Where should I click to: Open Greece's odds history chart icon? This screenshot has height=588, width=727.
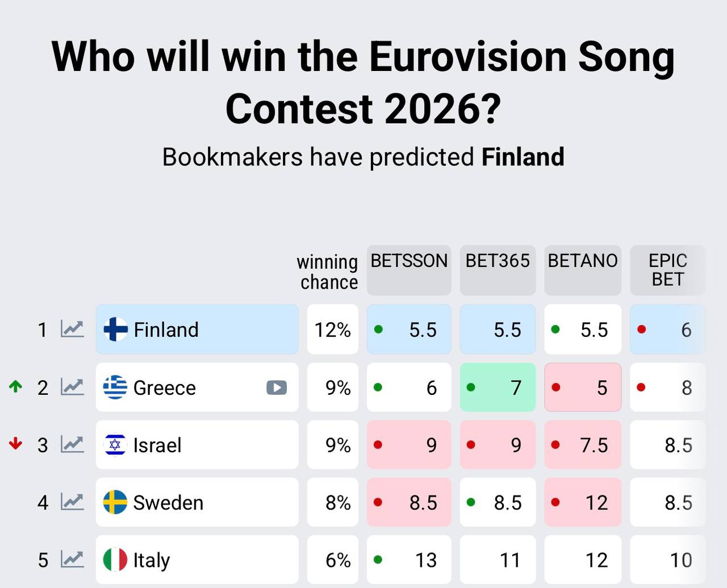tap(72, 387)
